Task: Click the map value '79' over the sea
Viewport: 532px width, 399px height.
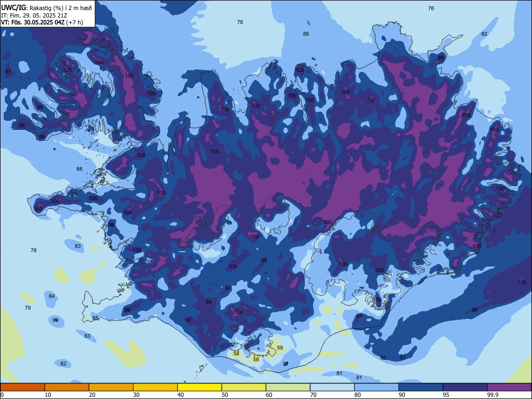Action: coord(28,307)
